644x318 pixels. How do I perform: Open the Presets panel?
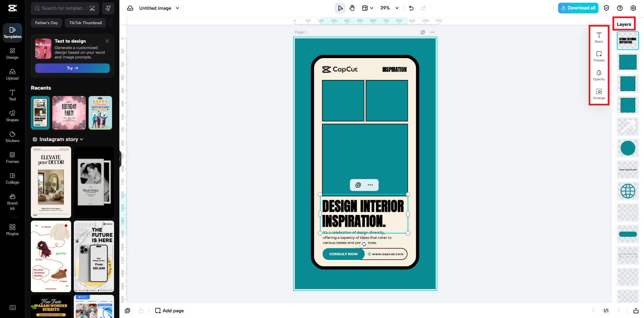tap(599, 56)
